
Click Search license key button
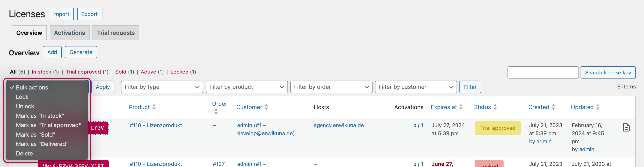coord(608,72)
